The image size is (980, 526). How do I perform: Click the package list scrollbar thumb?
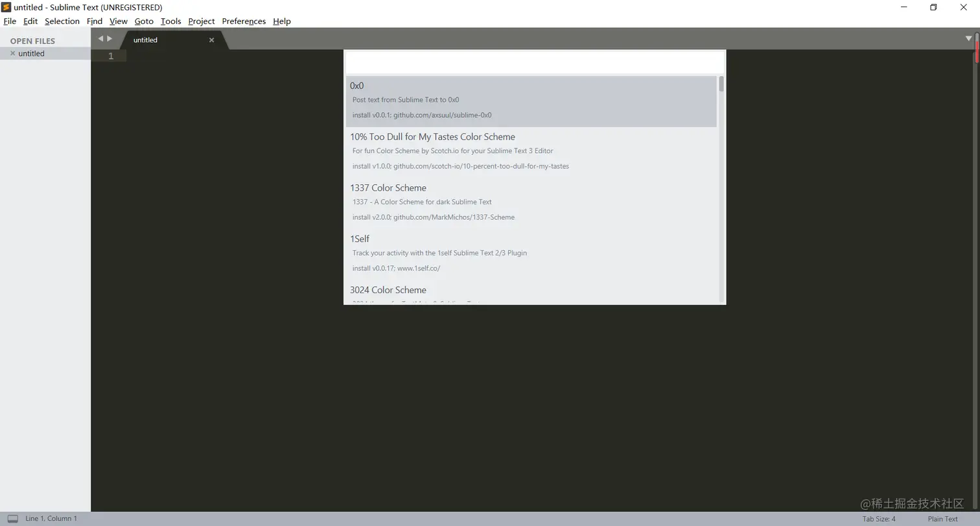(721, 84)
